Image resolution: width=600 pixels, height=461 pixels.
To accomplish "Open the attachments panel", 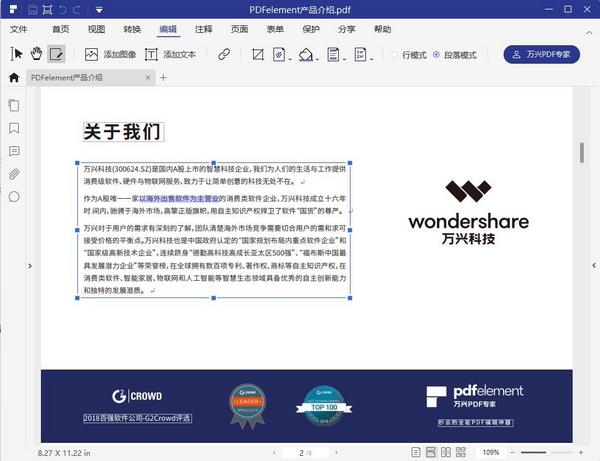I will pyautogui.click(x=14, y=174).
